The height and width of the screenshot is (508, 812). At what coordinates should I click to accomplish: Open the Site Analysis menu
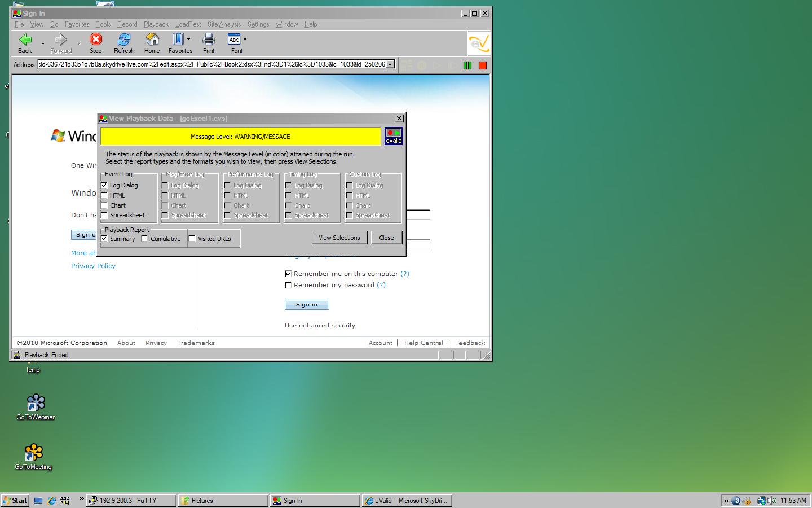pyautogui.click(x=224, y=24)
